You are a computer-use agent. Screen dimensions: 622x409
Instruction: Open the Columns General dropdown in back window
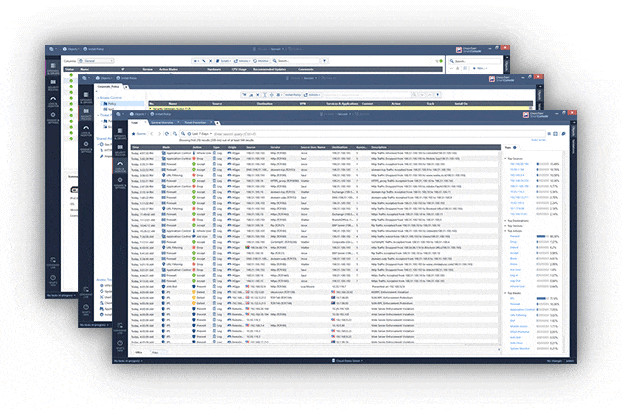95,61
